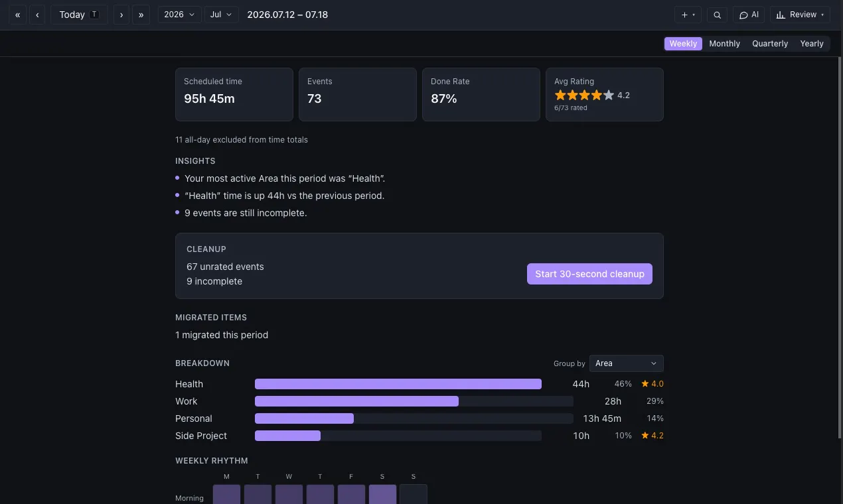The width and height of the screenshot is (843, 504).
Task: Click Saturday morning rhythm cell
Action: click(x=382, y=495)
